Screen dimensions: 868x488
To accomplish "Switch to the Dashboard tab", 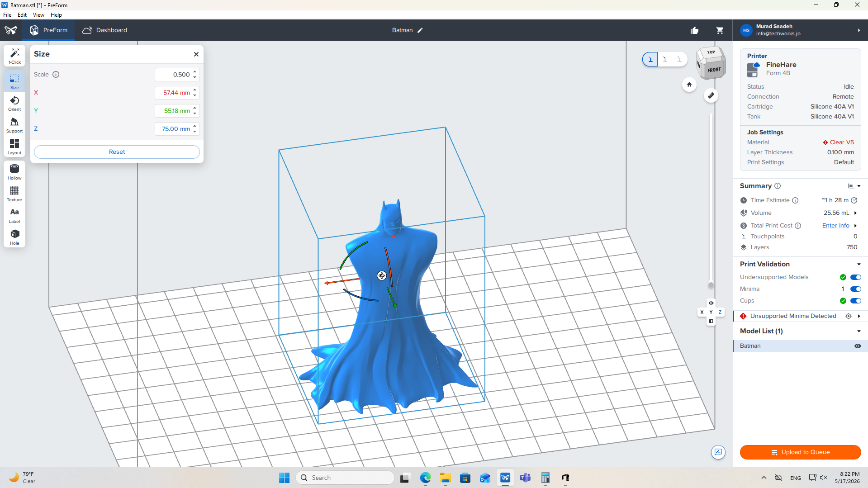I will pos(104,30).
